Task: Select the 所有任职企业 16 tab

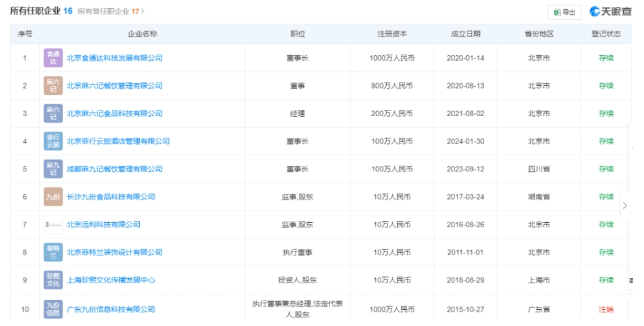Action: coord(41,11)
